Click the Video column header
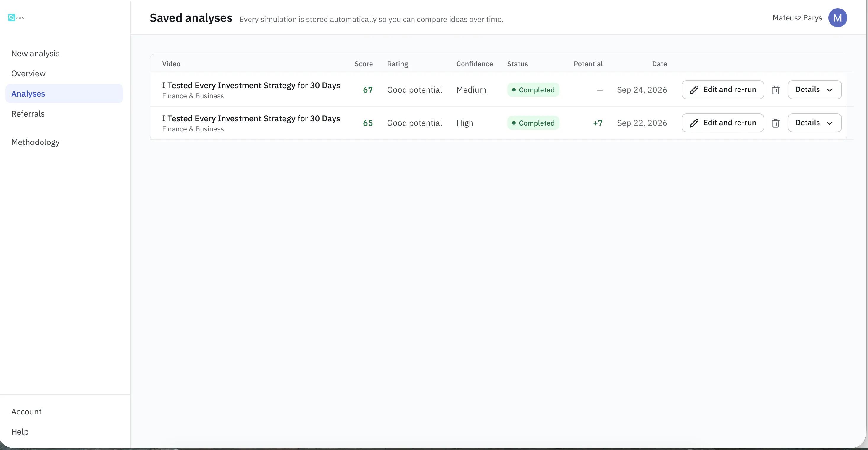Viewport: 868px width, 450px height. [171, 64]
